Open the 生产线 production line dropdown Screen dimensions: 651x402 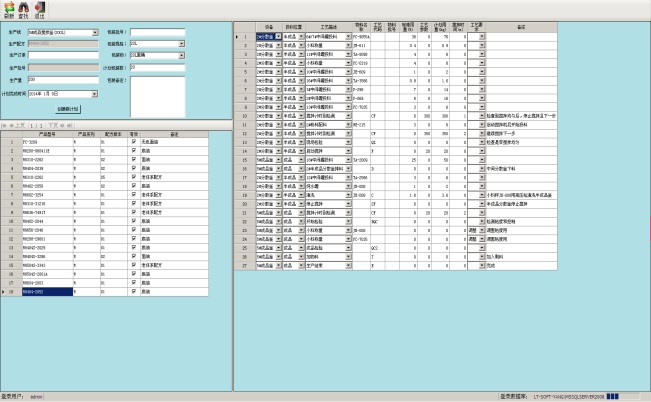click(x=95, y=32)
